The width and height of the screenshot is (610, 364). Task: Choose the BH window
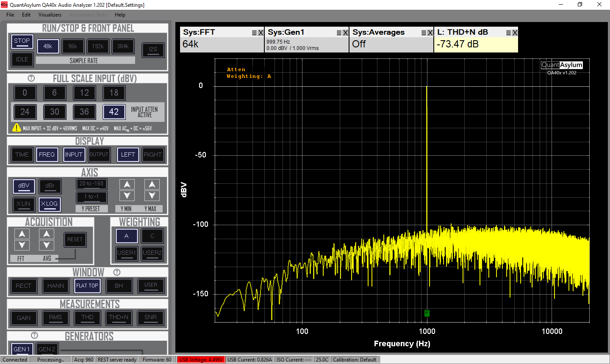(x=119, y=286)
